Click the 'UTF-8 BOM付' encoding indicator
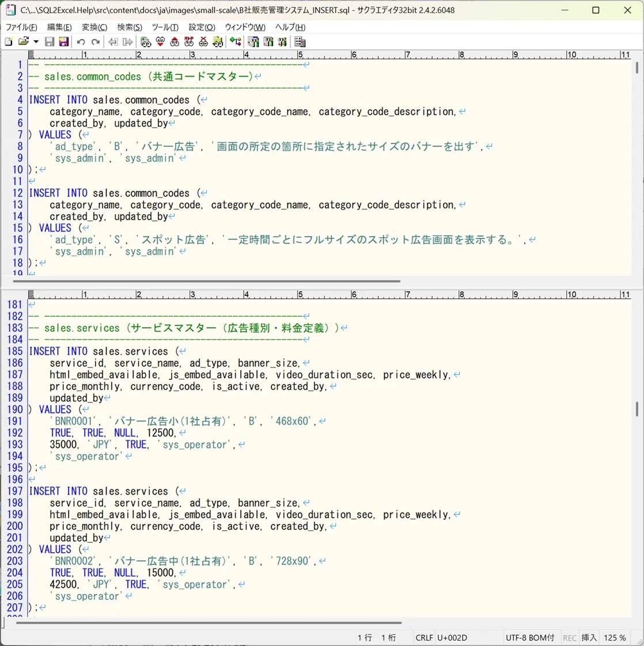Viewport: 644px width, 646px height. click(x=530, y=637)
